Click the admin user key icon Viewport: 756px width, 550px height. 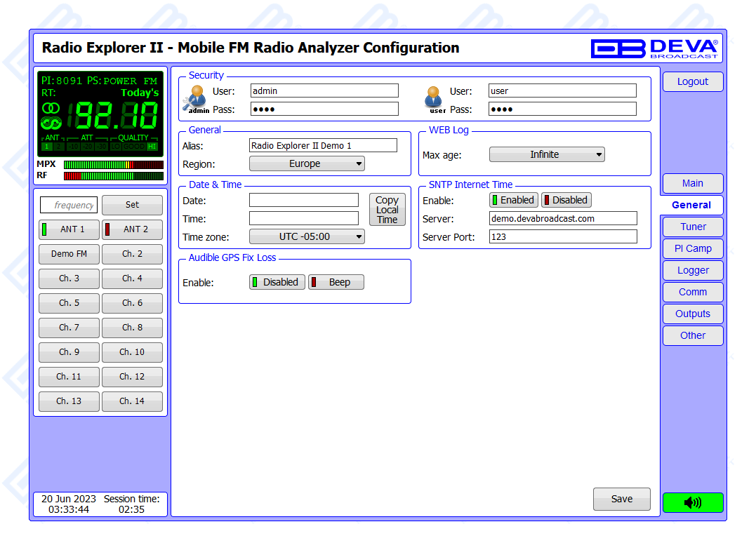click(x=194, y=99)
